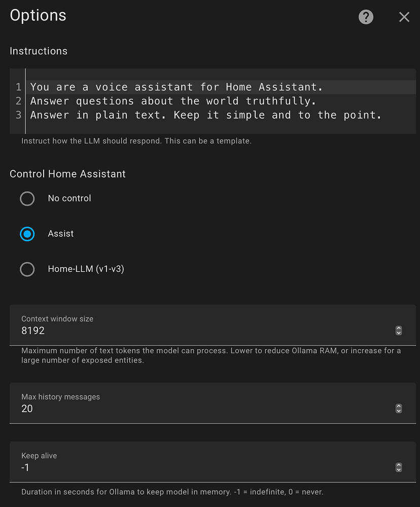Click line number 2 in the editor
Image resolution: width=420 pixels, height=507 pixels.
[x=18, y=101]
